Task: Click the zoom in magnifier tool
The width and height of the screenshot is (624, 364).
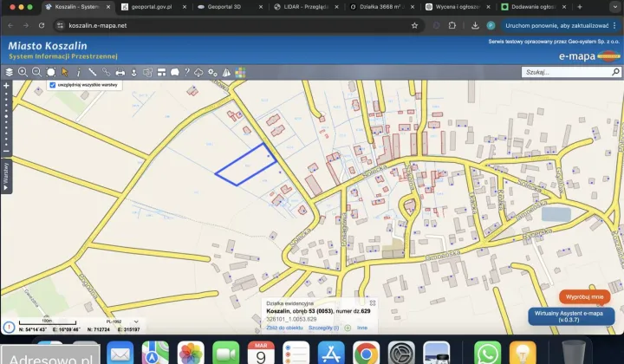Action: click(x=23, y=72)
